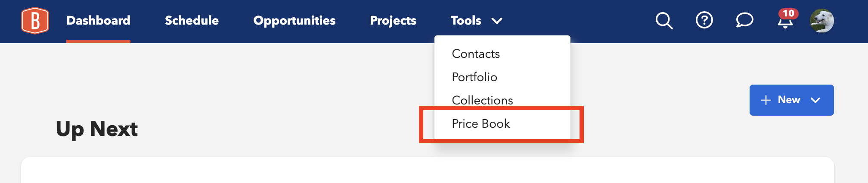Open messages using the chat bubble icon

[744, 20]
